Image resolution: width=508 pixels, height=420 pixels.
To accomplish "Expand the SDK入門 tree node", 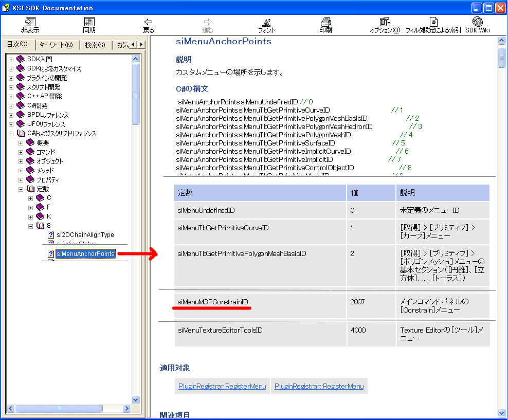I will (11, 60).
